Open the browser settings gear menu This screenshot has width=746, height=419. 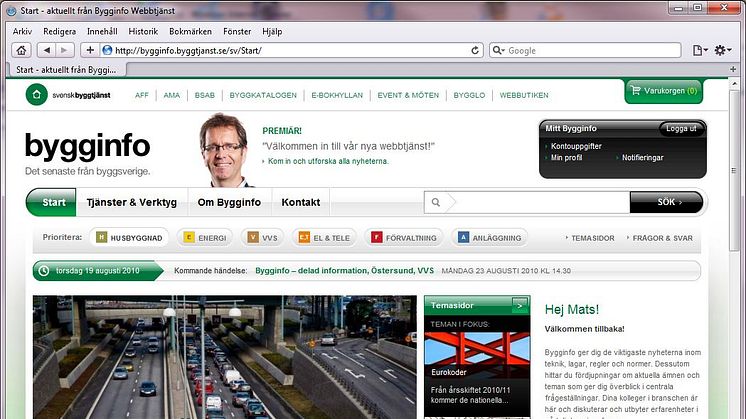coord(722,50)
